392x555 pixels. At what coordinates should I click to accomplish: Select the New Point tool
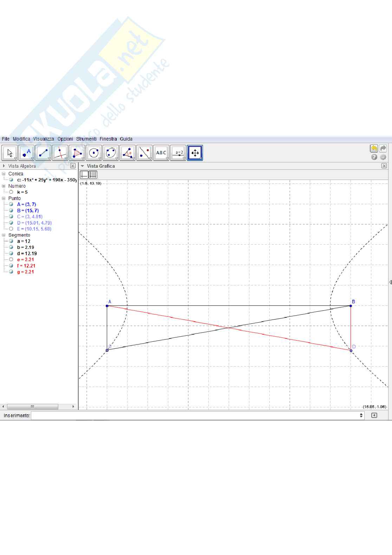[26, 153]
